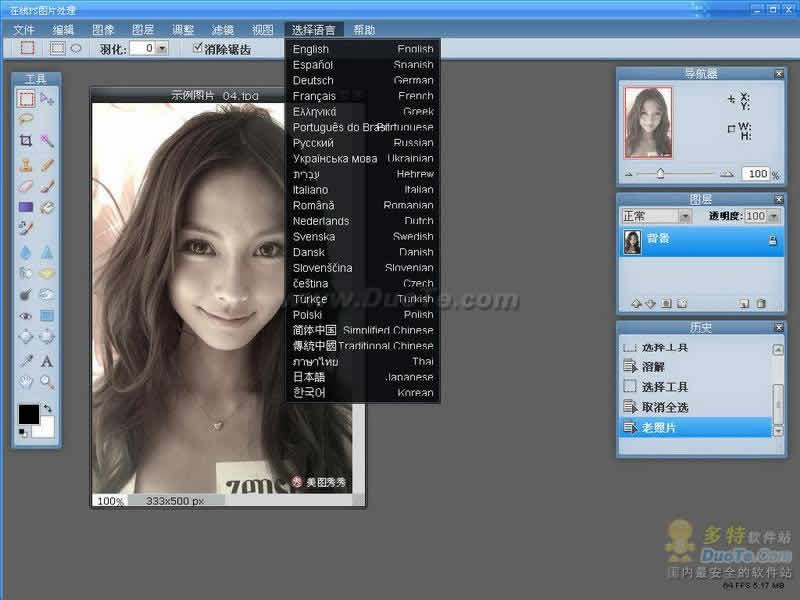Select the Lasso tool
800x600 pixels.
[x=26, y=119]
